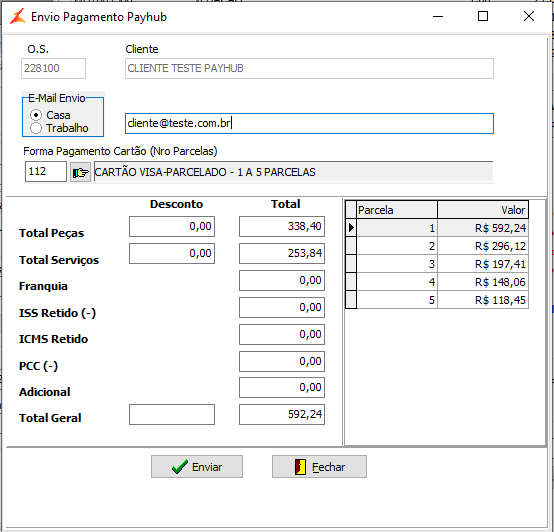Select the Trabalho email radio option
Viewport: 554px width, 532px height.
pos(36,128)
